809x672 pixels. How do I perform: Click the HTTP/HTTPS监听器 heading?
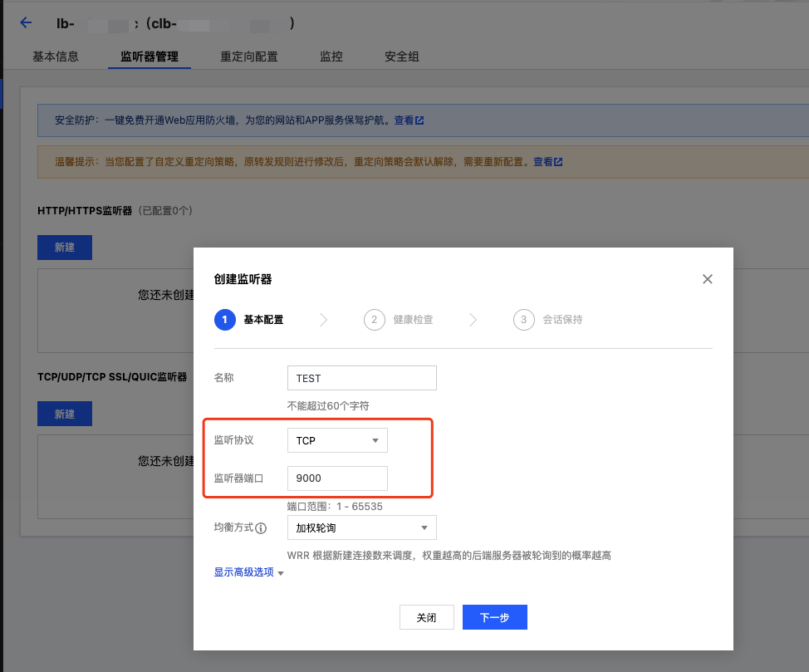(85, 211)
